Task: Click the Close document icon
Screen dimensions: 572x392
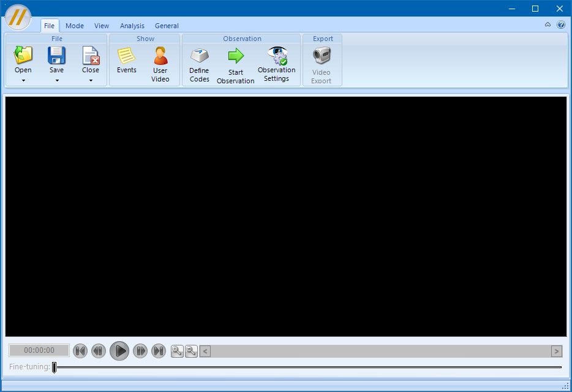Action: click(x=91, y=56)
